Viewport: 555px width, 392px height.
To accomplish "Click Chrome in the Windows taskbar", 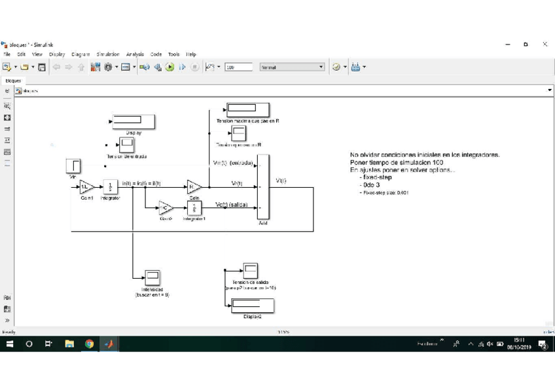I will [89, 344].
